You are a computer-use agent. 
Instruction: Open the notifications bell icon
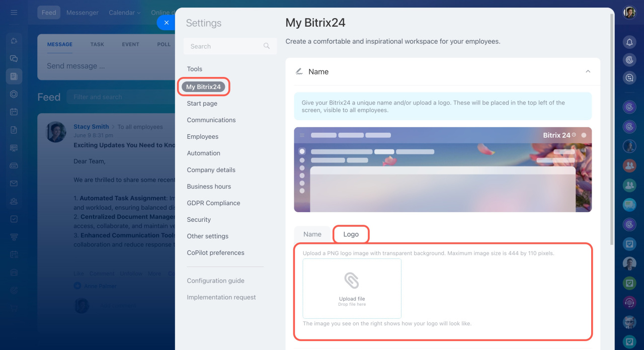[x=629, y=42]
